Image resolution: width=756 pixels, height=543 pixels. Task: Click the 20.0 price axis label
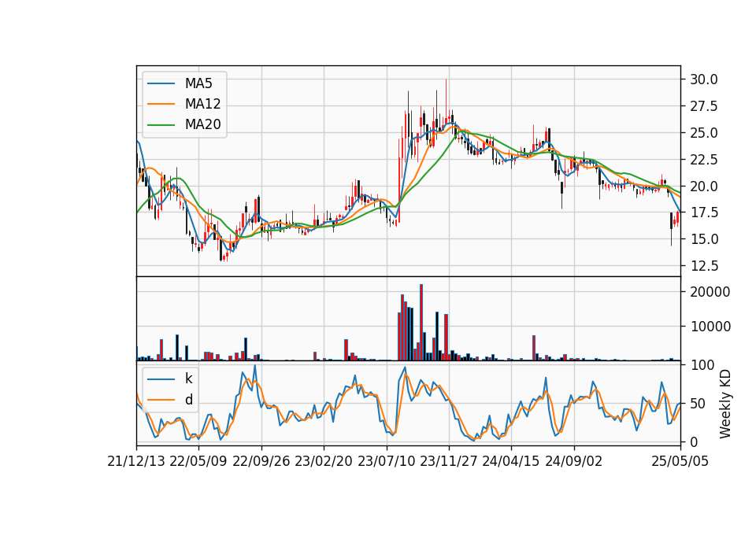703,186
